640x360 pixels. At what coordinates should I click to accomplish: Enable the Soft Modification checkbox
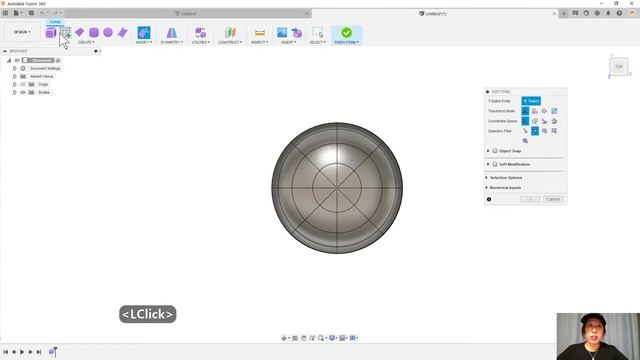495,164
